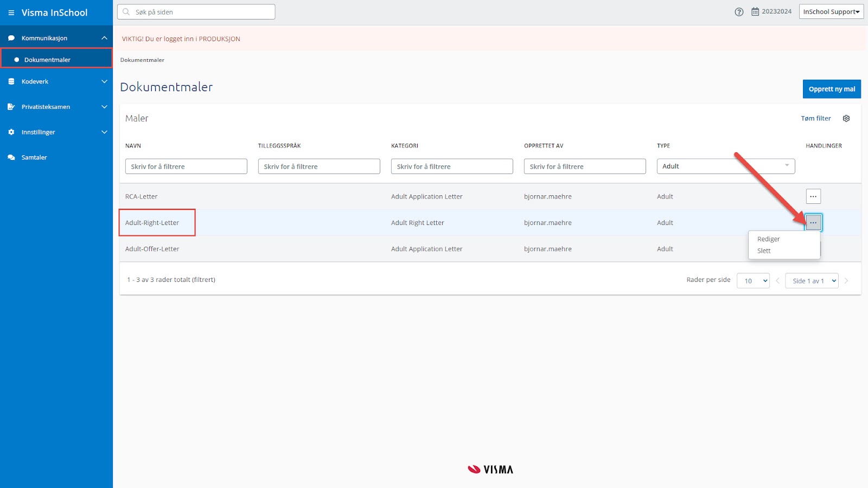Open table settings gear icon

pyautogui.click(x=846, y=118)
